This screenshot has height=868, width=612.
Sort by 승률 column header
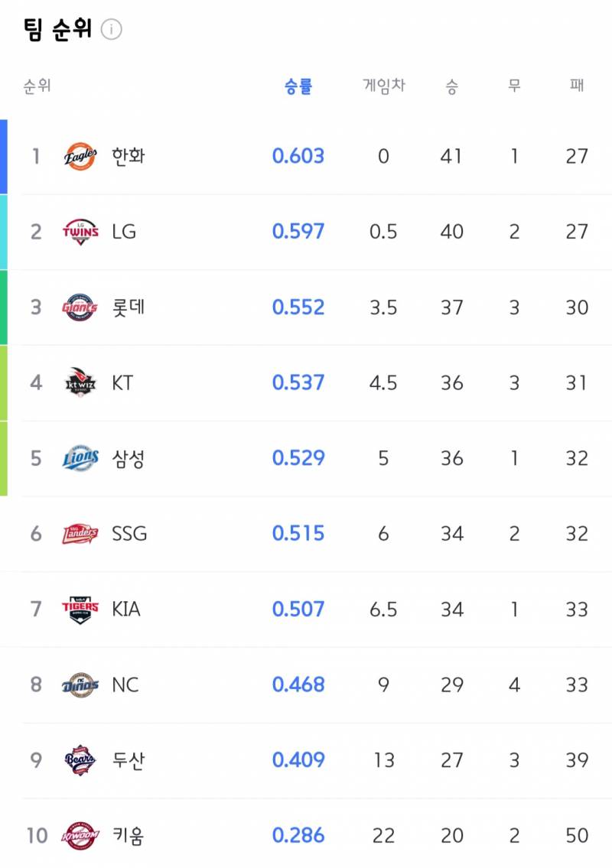pyautogui.click(x=298, y=86)
